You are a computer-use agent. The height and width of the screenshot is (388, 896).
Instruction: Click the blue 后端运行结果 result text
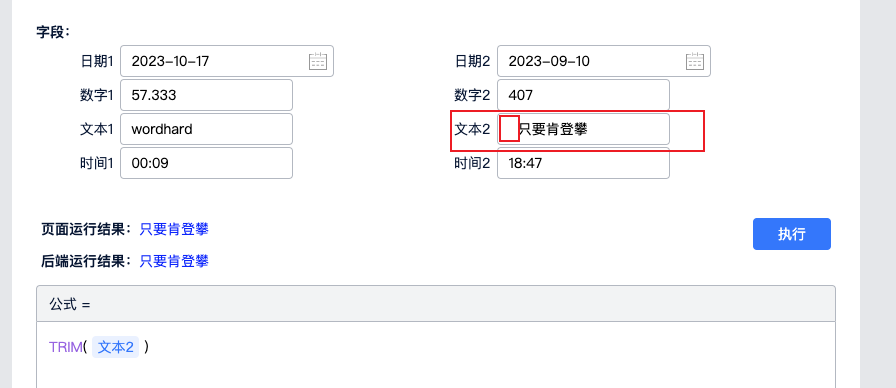click(174, 262)
